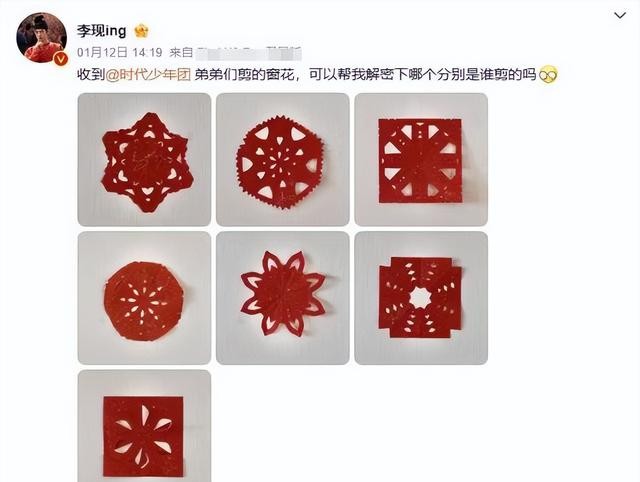Open the post options chevron menu
The width and height of the screenshot is (640, 482).
tap(620, 16)
